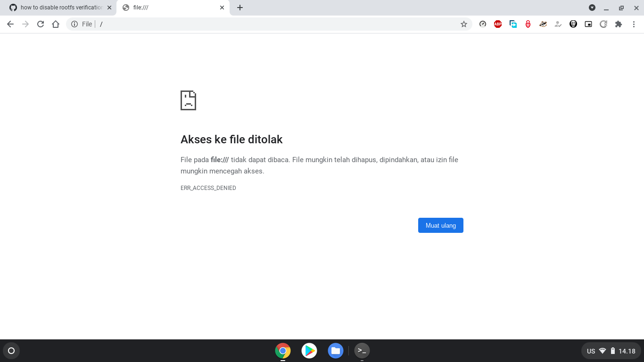Open the profile sync avatar menu
Viewport: 644px width, 362px height.
pos(558,24)
